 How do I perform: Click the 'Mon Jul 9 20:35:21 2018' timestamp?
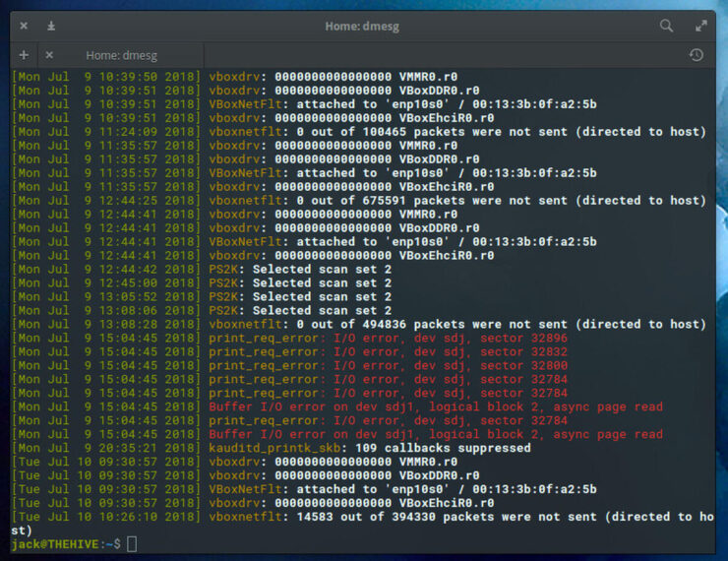(106, 448)
